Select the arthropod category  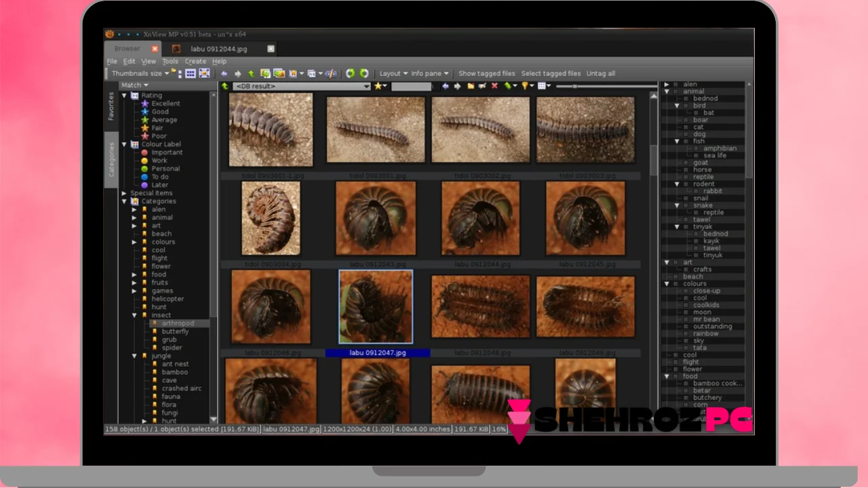[x=178, y=323]
